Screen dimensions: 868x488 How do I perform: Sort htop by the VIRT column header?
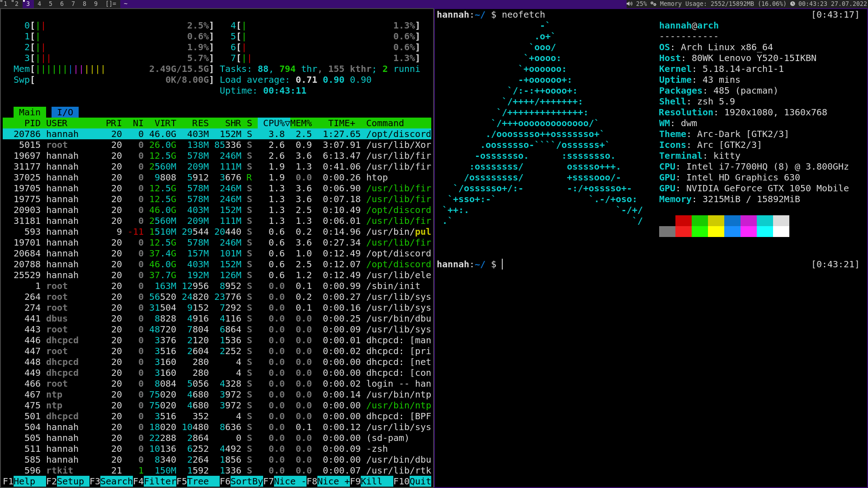click(165, 123)
